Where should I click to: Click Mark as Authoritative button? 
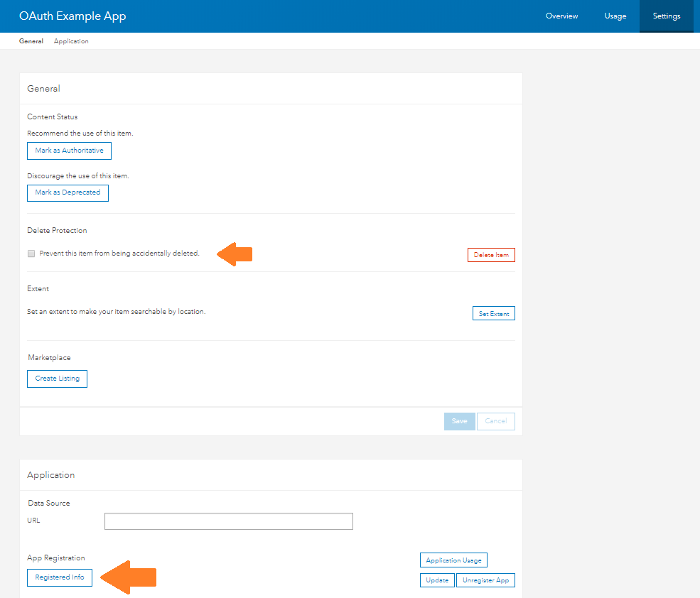click(69, 151)
